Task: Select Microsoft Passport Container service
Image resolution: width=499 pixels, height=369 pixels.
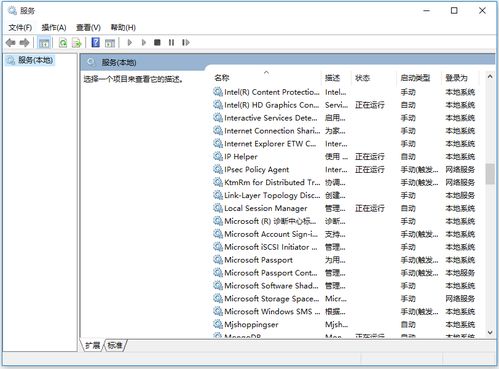Action: 345,273
